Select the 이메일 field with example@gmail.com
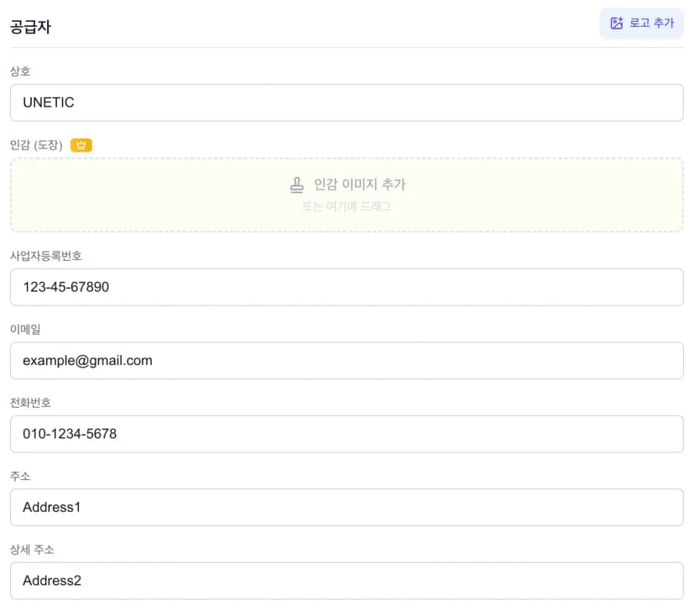695x616 pixels. pyautogui.click(x=347, y=360)
